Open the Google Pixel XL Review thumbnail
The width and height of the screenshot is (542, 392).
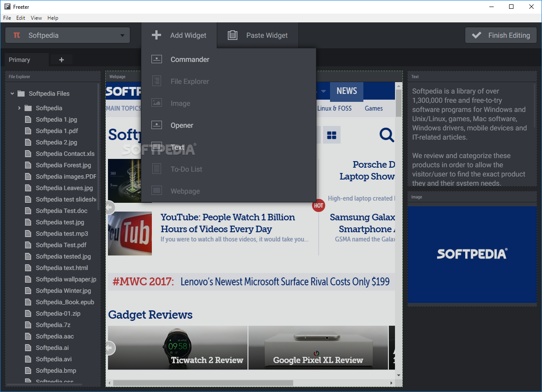318,347
